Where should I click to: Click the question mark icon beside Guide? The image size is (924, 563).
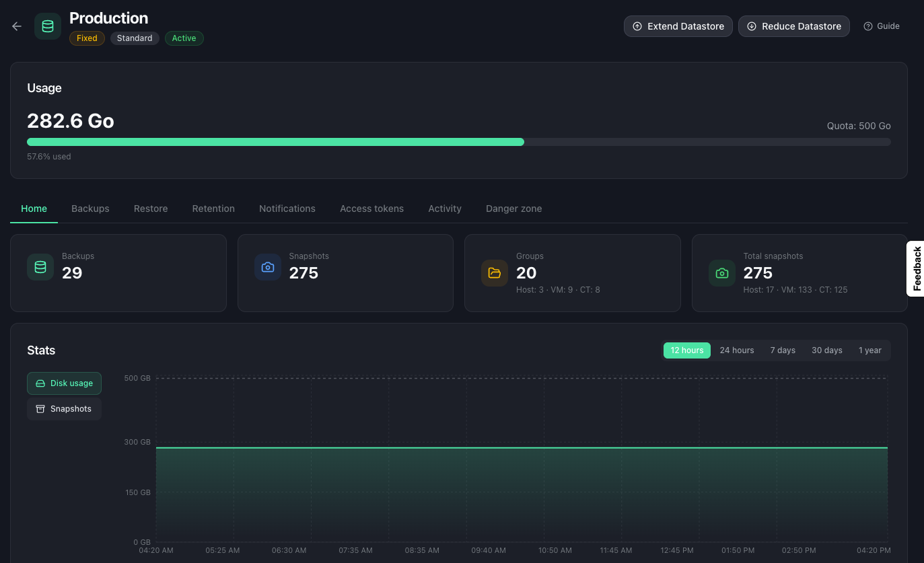pos(868,26)
